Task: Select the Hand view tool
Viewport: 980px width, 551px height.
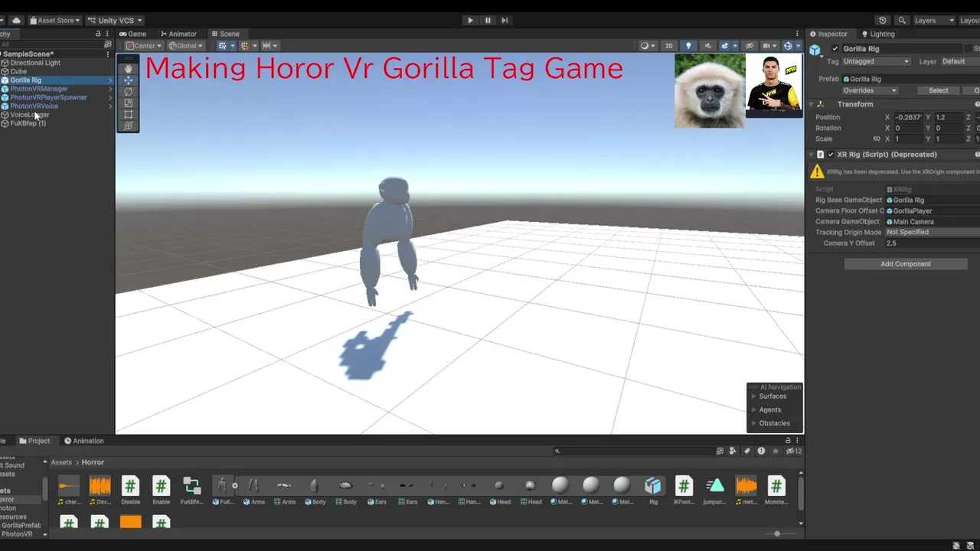Action: coord(128,69)
